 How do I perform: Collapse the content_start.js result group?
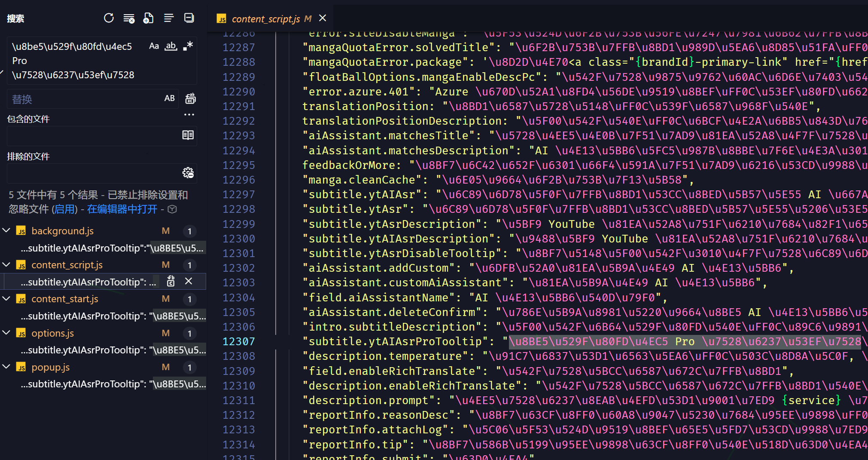pos(6,298)
